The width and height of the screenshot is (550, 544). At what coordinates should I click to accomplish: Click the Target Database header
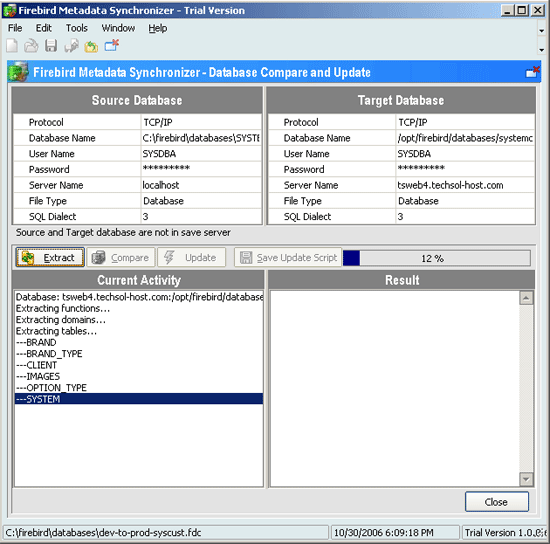(401, 100)
